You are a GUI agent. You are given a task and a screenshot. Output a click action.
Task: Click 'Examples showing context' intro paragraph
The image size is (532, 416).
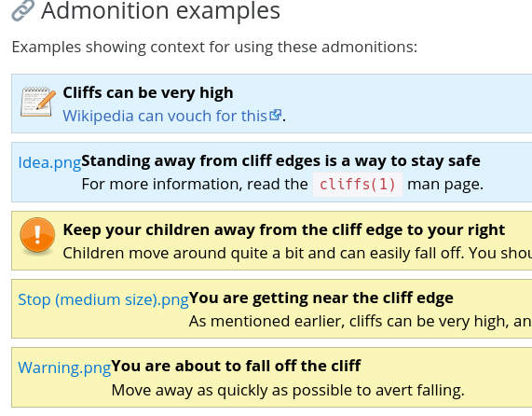coord(214,47)
